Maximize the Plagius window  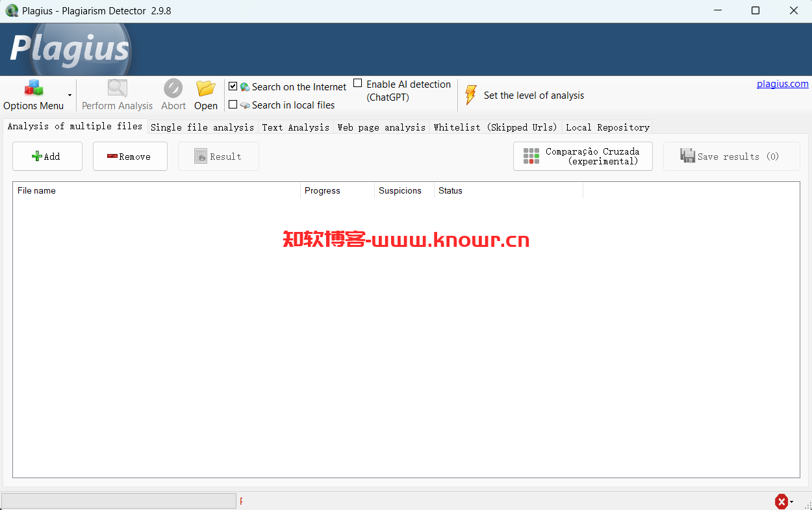(x=755, y=11)
